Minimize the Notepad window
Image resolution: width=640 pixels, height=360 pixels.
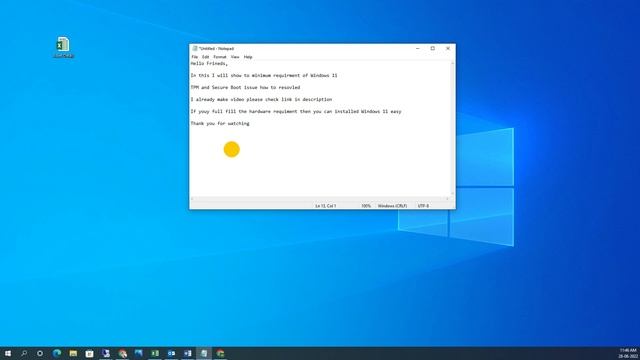[x=418, y=49]
